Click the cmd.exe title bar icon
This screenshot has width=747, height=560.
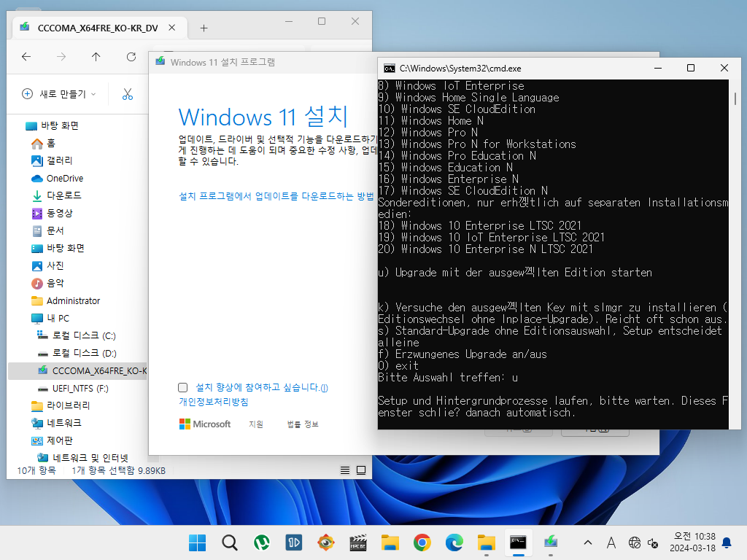[x=390, y=69]
